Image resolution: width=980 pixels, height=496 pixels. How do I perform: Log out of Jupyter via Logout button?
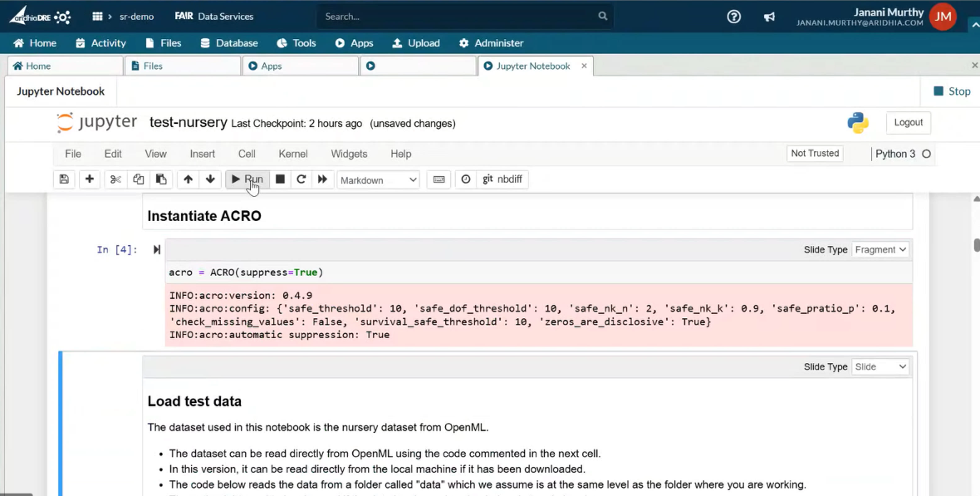coord(908,122)
